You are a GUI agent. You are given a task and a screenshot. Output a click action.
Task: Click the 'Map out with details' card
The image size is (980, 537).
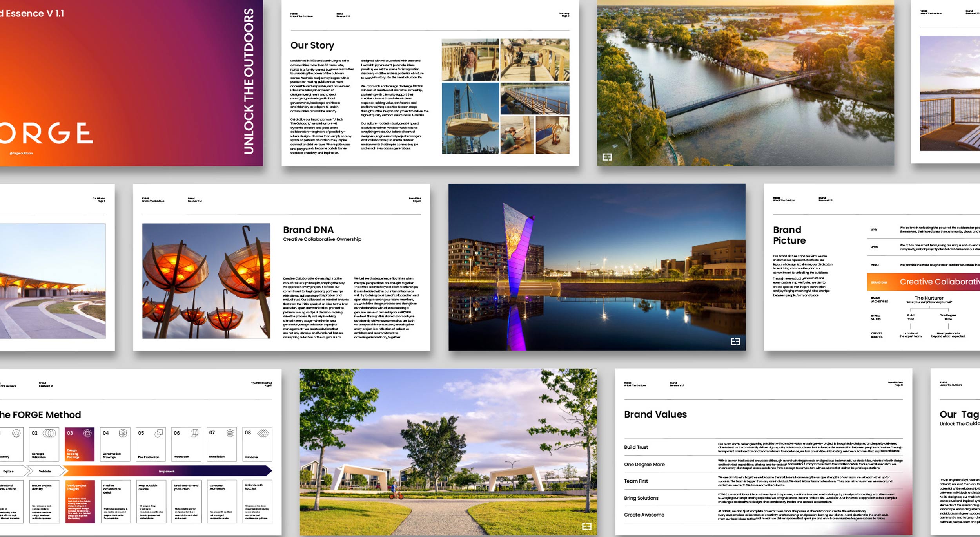(151, 502)
